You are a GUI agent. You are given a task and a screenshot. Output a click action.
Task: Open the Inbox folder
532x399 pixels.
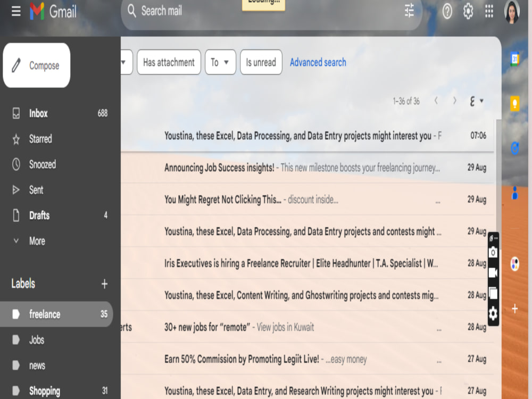(56, 113)
